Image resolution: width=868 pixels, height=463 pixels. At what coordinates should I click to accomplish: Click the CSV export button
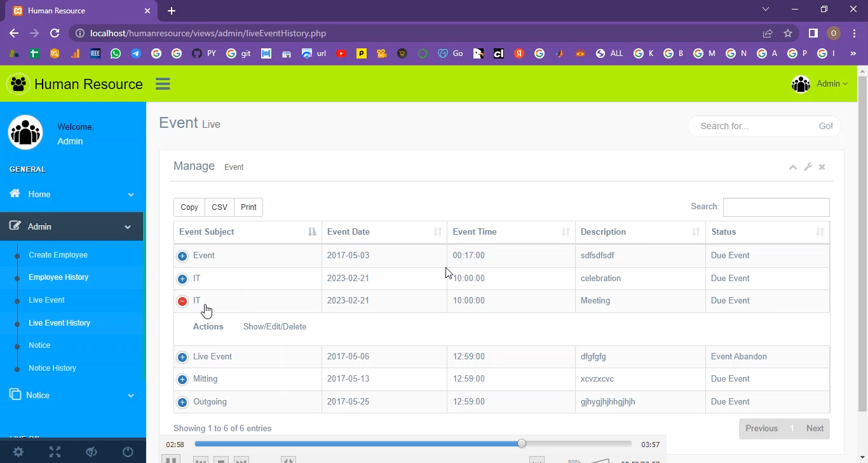[x=219, y=207]
